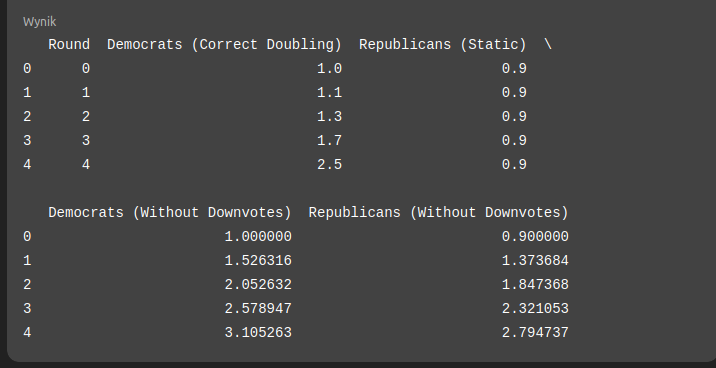Click the value 0.900000

535,237
